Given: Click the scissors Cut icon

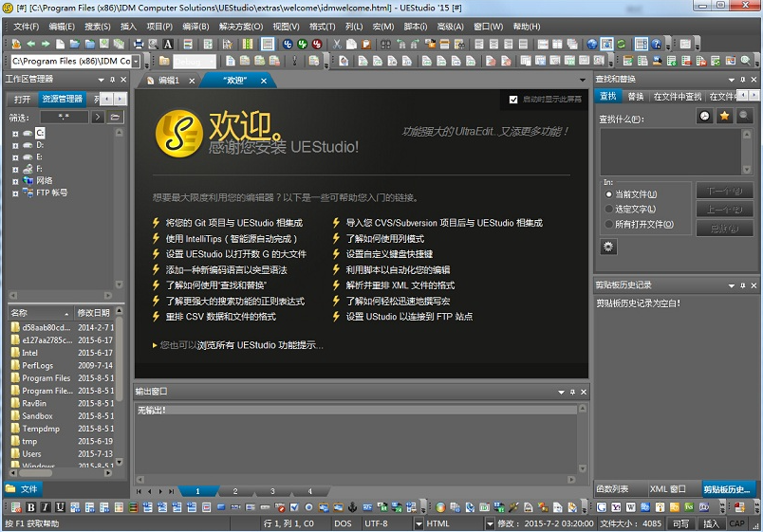Looking at the screenshot, I should [x=341, y=44].
